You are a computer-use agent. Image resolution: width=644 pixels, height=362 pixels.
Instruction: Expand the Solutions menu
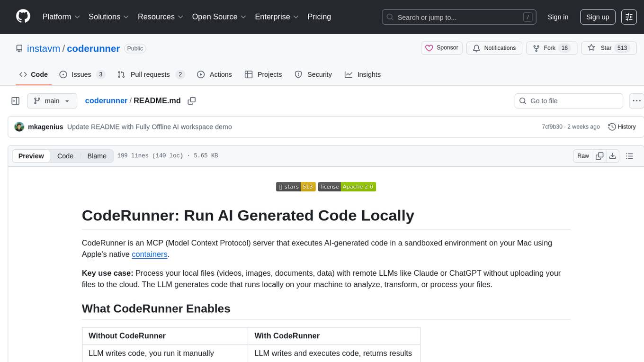point(109,17)
